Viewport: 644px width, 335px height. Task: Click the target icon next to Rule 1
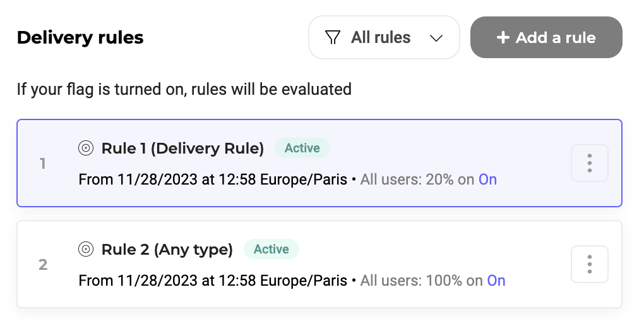(x=86, y=149)
